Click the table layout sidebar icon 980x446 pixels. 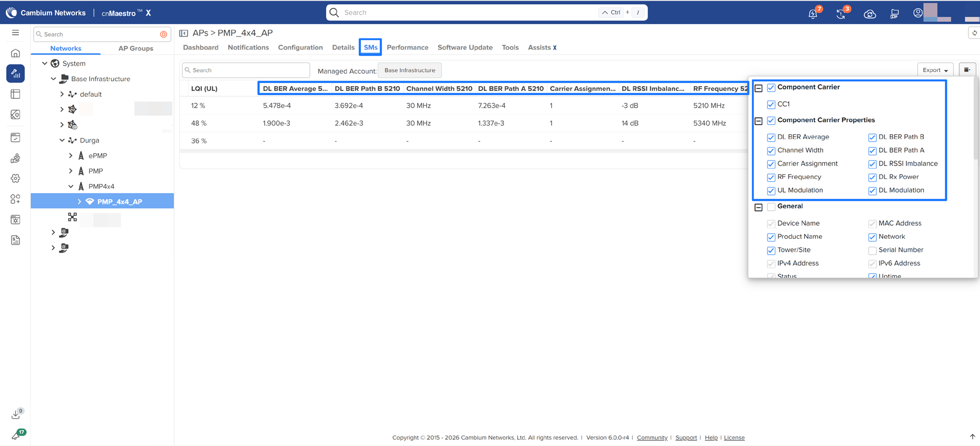(15, 94)
